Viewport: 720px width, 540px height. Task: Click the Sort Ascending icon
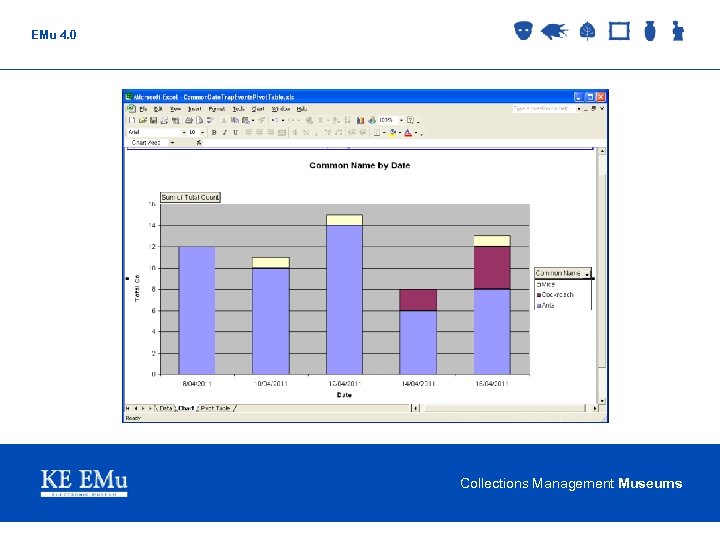click(337, 120)
